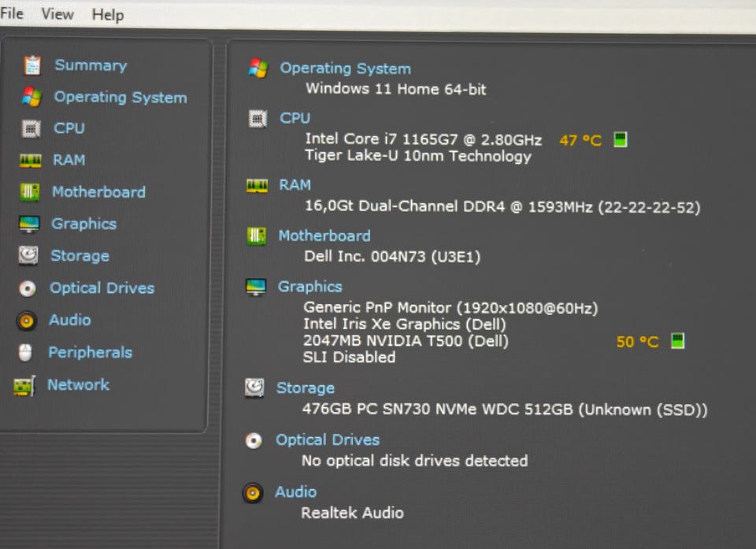Select Intel Iris Xe Graphics (Dell) line
The height and width of the screenshot is (549, 756).
point(405,325)
